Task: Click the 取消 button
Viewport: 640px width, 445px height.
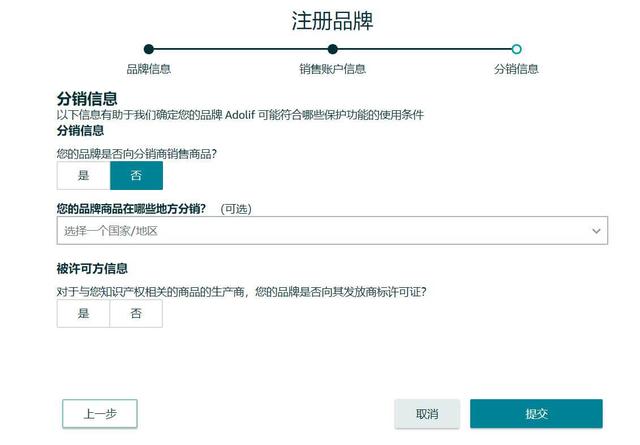Action: coord(427,414)
